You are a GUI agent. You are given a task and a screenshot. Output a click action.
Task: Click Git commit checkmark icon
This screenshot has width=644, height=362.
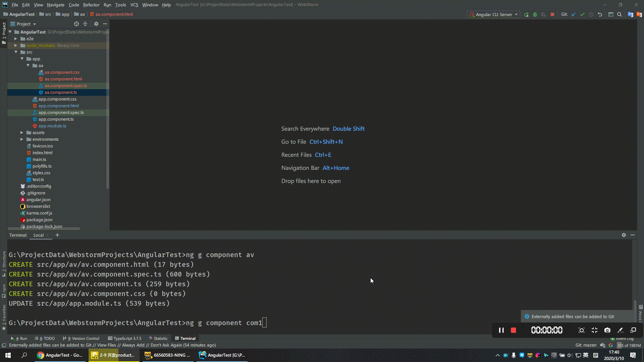click(x=582, y=14)
